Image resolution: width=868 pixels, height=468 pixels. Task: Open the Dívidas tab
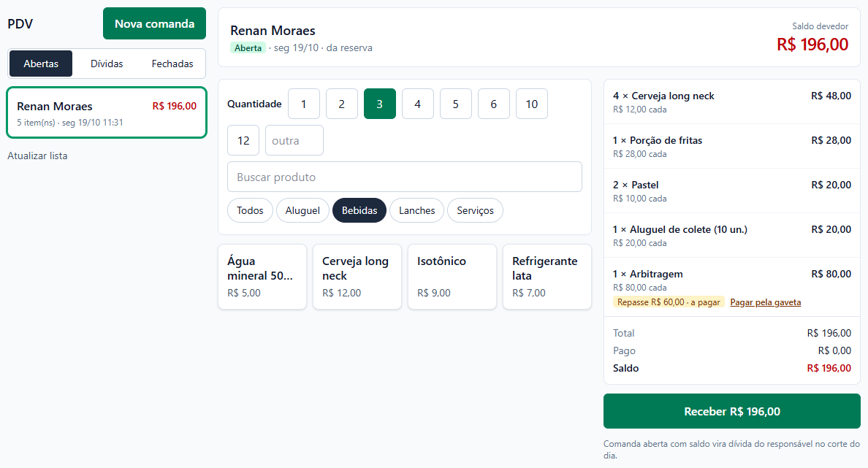(107, 64)
